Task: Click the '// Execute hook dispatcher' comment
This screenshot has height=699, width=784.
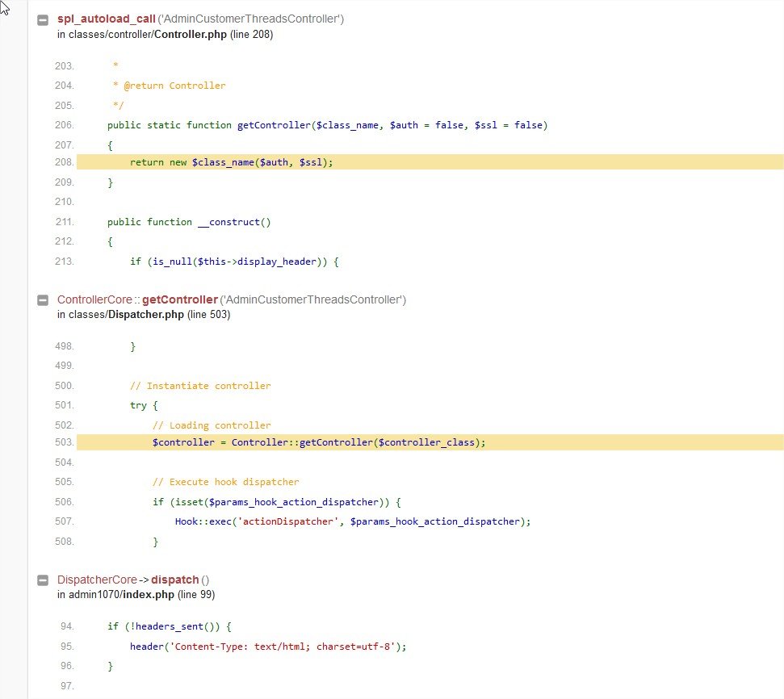Action: (x=225, y=482)
